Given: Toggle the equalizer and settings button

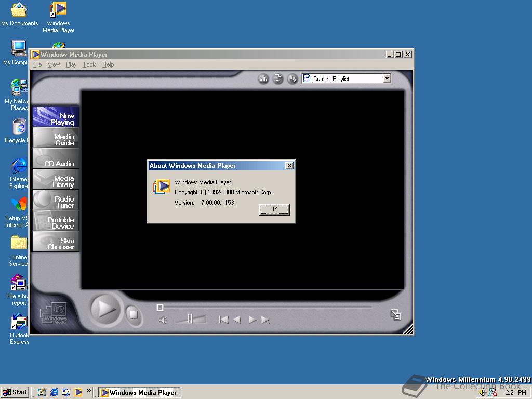Looking at the screenshot, I should [x=263, y=79].
